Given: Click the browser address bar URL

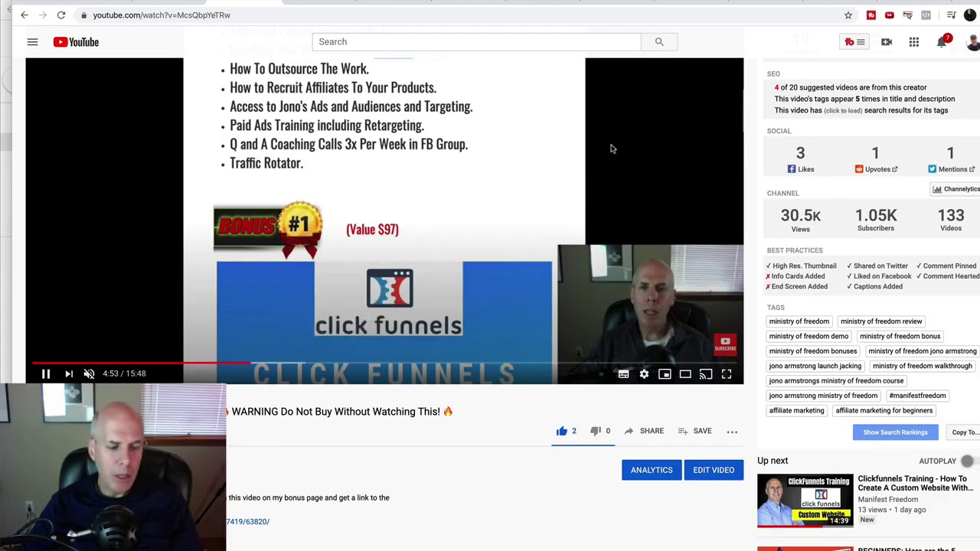Looking at the screenshot, I should [162, 15].
